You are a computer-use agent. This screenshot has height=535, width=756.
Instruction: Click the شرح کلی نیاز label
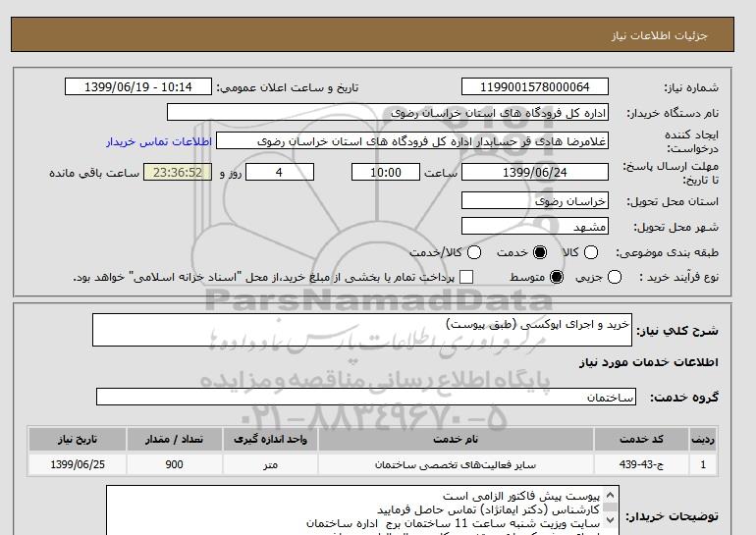click(677, 331)
